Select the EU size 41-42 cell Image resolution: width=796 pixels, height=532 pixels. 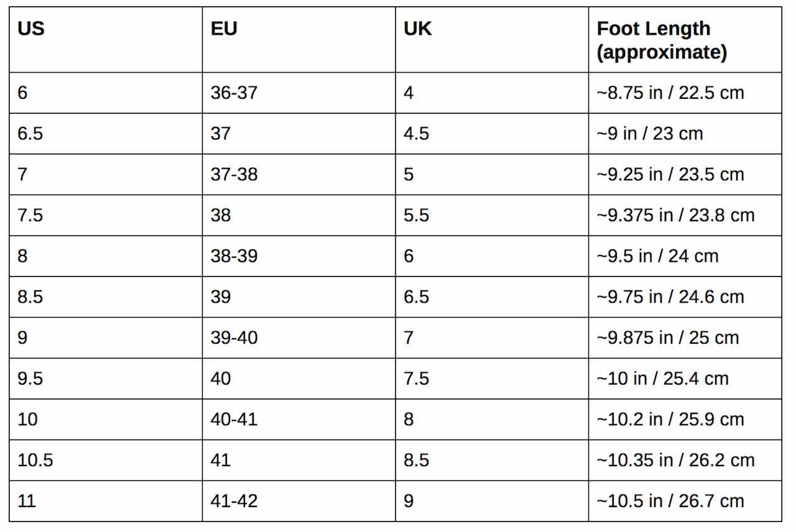tap(234, 501)
